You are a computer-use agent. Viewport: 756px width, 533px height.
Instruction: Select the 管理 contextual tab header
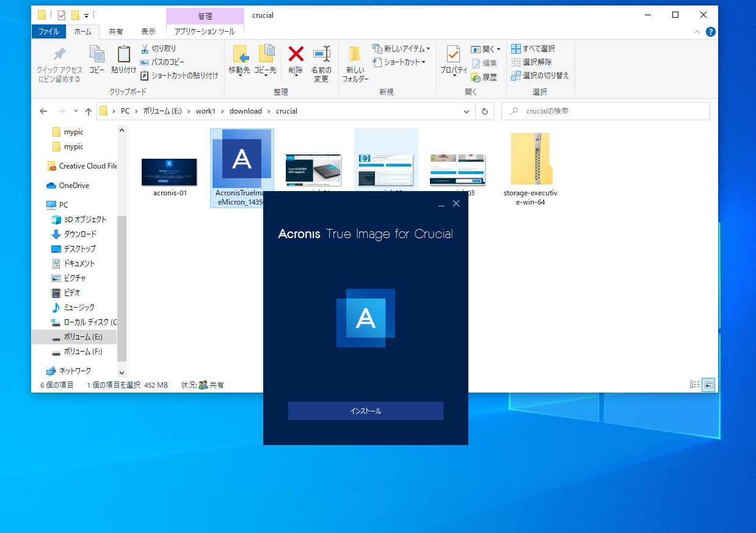(x=205, y=15)
